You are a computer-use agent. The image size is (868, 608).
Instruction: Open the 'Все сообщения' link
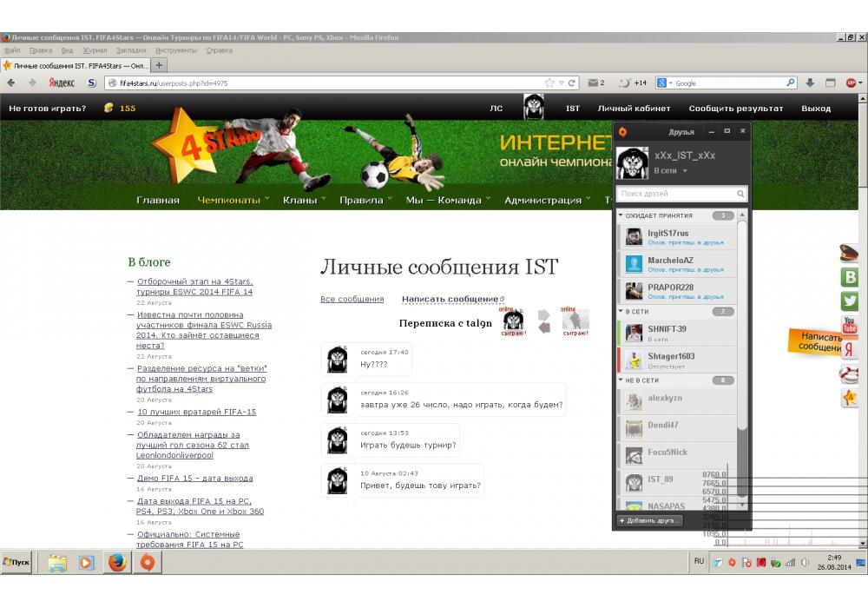point(352,299)
